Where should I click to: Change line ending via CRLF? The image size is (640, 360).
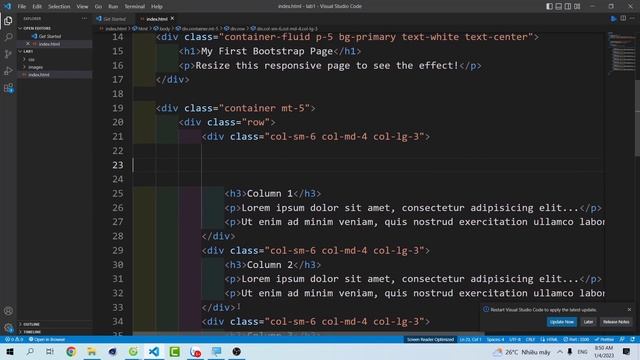tap(530, 339)
